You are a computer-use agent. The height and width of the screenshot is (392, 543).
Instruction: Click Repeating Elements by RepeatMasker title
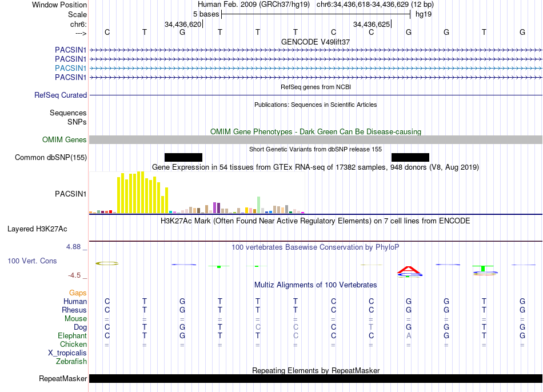[x=316, y=370]
